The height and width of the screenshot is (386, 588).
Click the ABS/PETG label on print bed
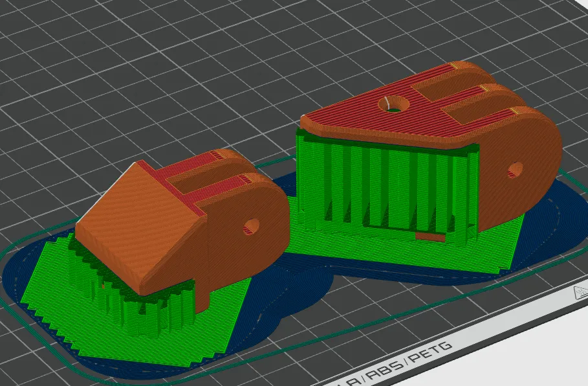tap(409, 362)
